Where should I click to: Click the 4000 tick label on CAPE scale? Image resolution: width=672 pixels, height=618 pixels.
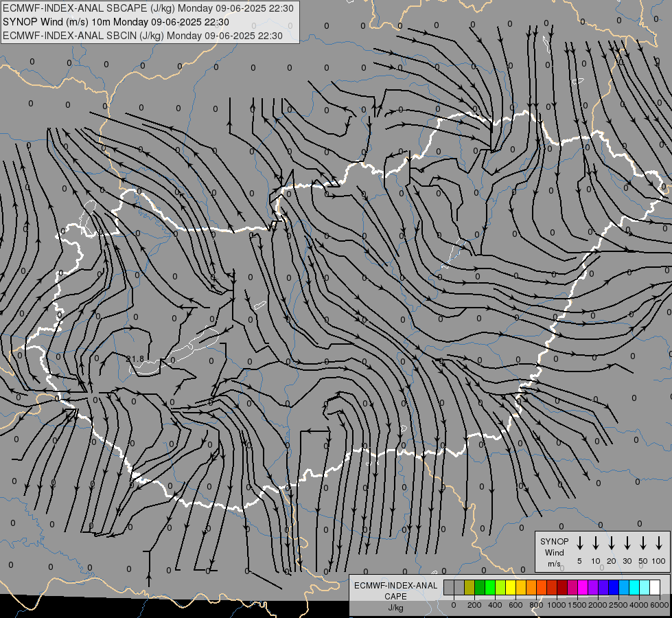pos(639,605)
